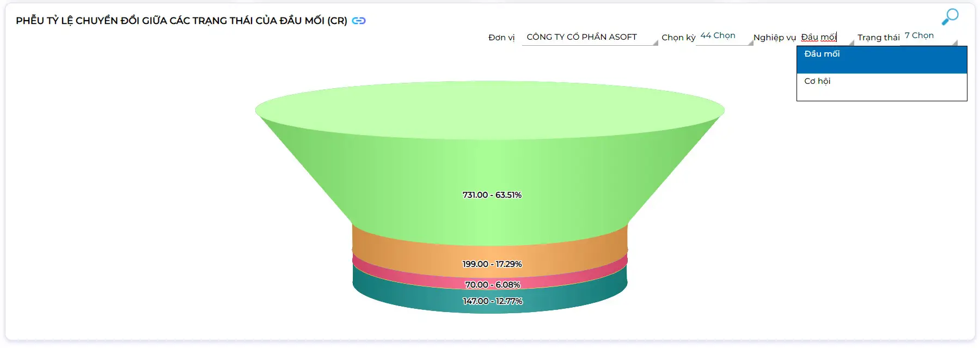
Task: Click the link icon beside the chart title
Action: (359, 21)
